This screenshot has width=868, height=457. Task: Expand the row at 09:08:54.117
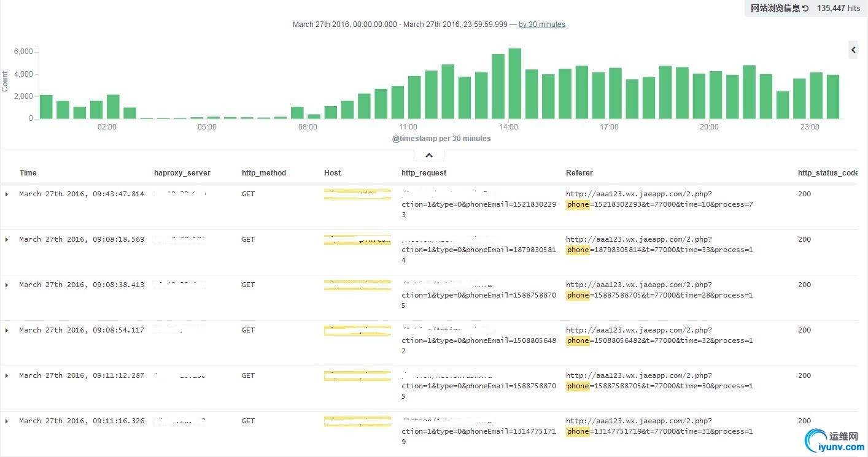7,330
